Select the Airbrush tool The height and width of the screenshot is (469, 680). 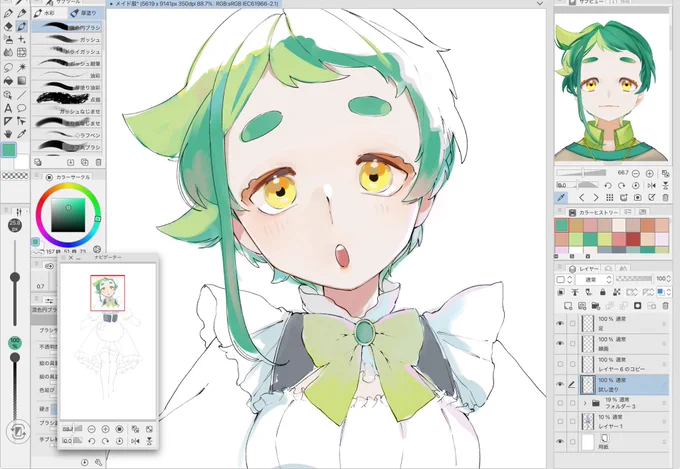click(x=8, y=39)
